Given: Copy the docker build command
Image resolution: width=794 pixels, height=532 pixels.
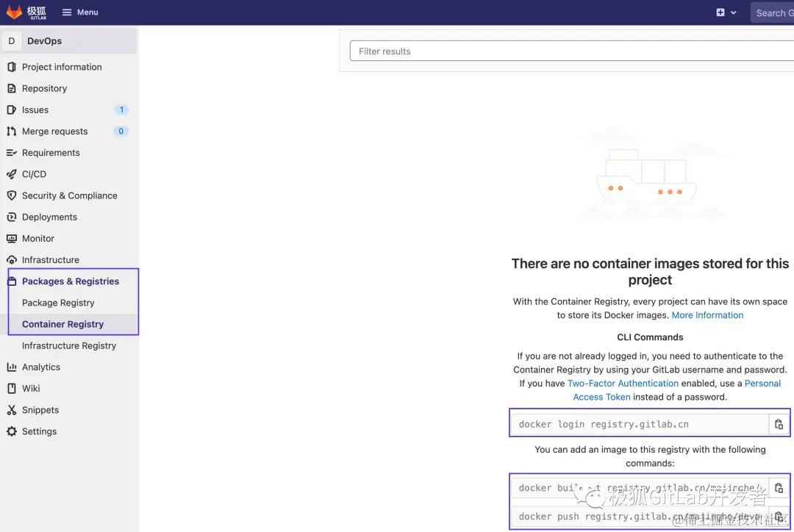Looking at the screenshot, I should coord(779,488).
